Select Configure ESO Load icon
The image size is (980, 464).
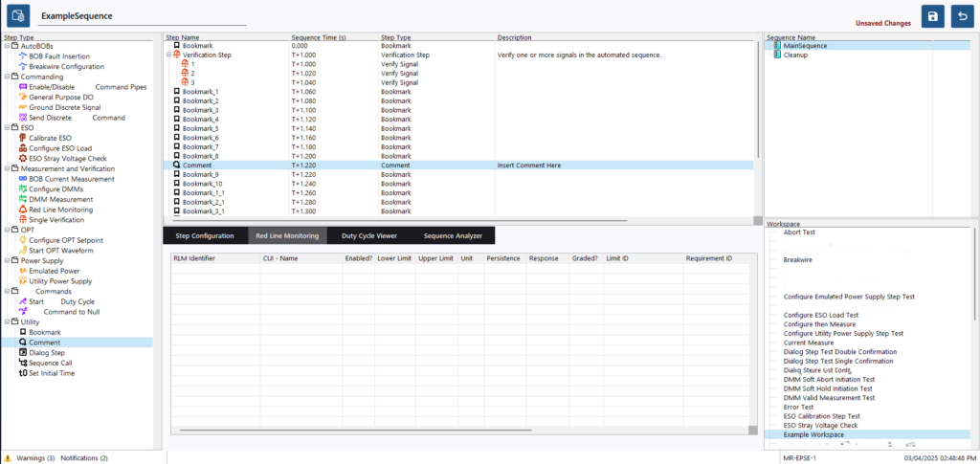click(x=24, y=148)
